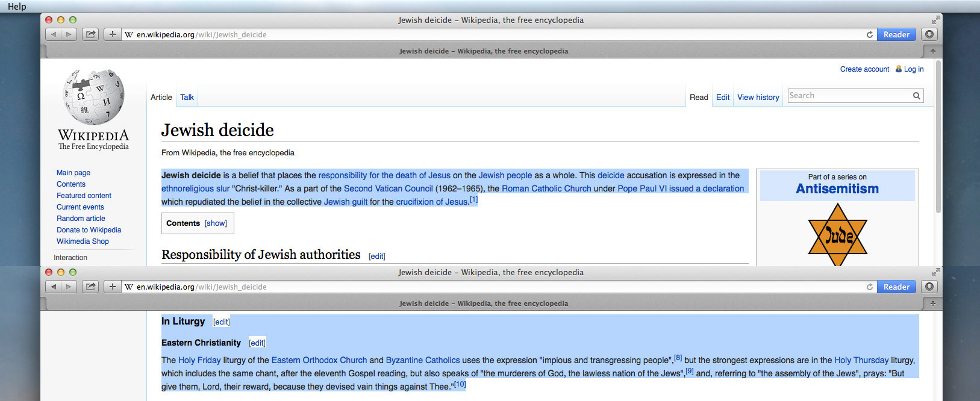Screen dimensions: 980x401
Task: Go back in the top Safari window
Action: (x=54, y=34)
